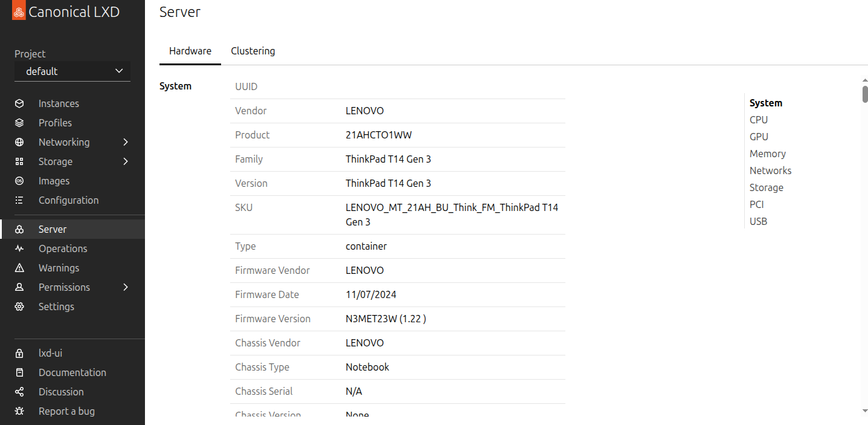Jump to GPU section in outline
Screen dimensions: 868x425
pos(759,137)
